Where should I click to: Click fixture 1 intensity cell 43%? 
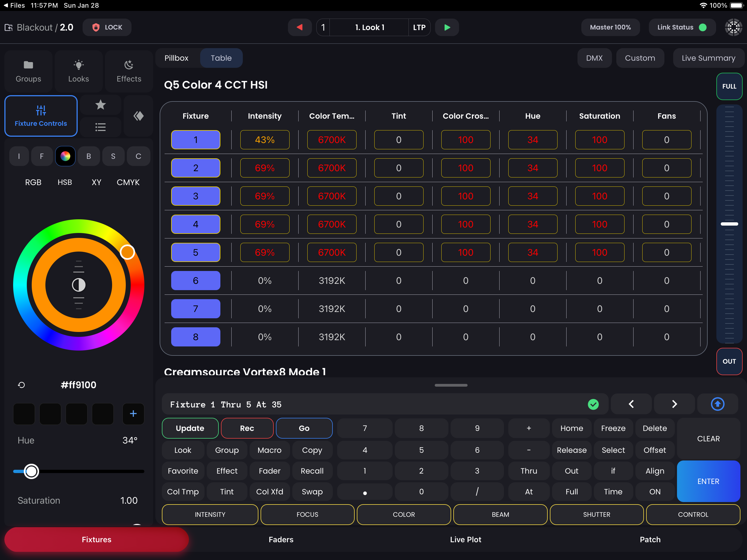point(264,140)
